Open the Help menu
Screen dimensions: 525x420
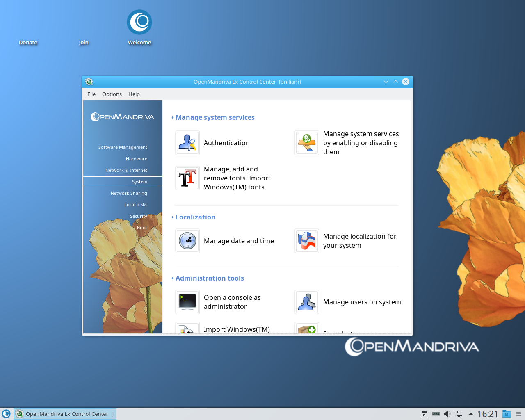tap(134, 94)
